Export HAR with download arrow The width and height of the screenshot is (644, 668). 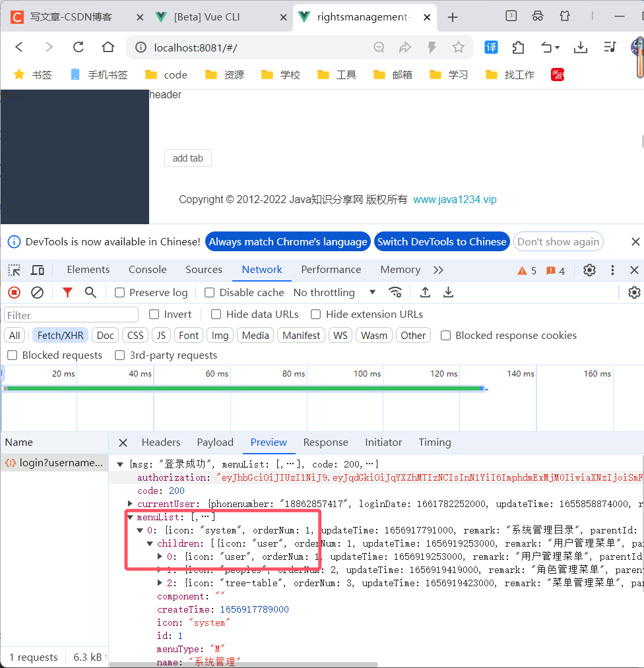449,293
